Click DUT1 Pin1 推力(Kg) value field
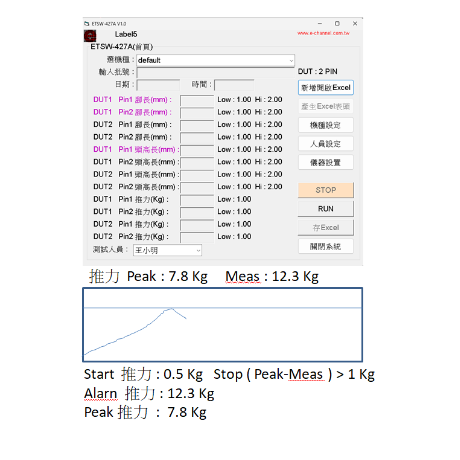This screenshot has height=460, width=460. click(x=197, y=199)
